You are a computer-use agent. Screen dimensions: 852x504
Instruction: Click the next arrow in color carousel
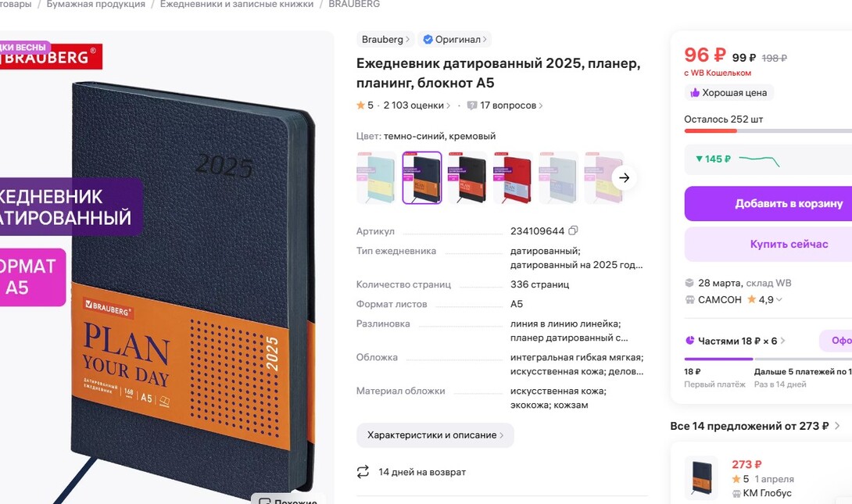click(x=624, y=177)
